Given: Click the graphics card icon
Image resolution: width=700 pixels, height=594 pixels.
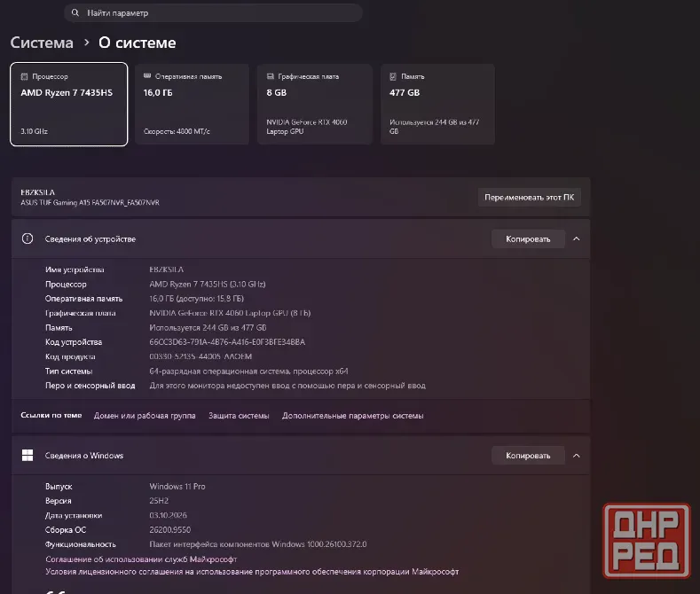Looking at the screenshot, I should click(270, 76).
